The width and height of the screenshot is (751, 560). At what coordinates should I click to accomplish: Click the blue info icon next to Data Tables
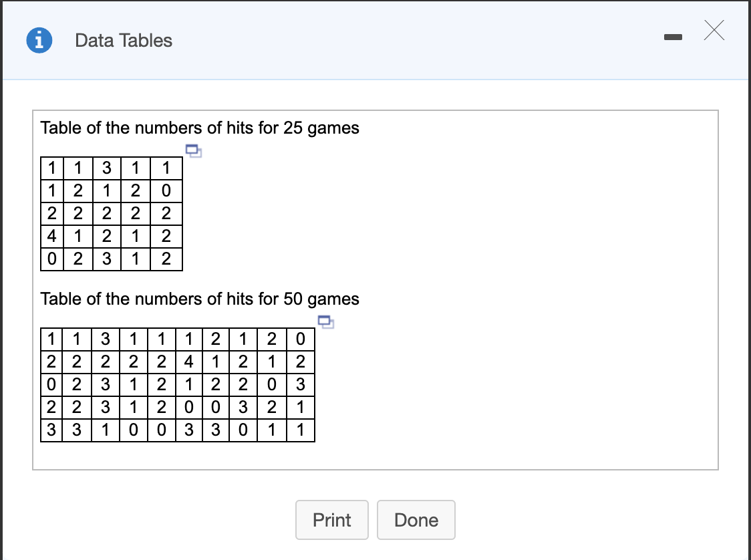[39, 40]
